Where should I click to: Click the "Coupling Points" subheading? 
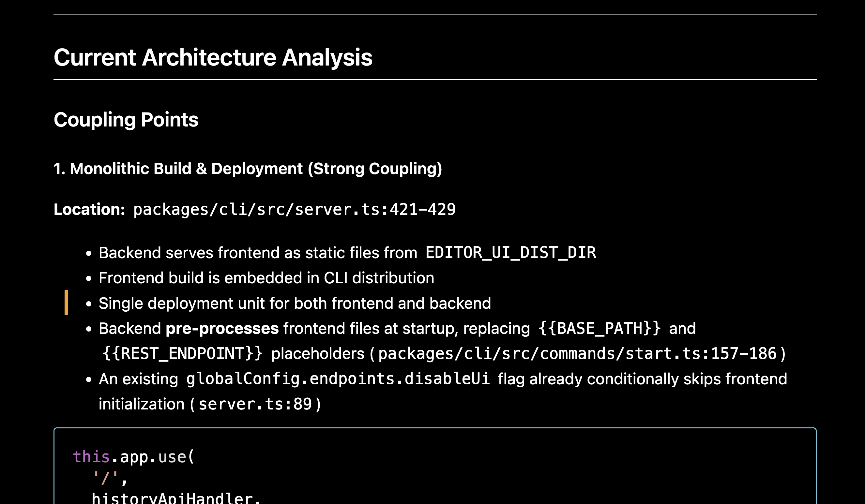(x=126, y=120)
